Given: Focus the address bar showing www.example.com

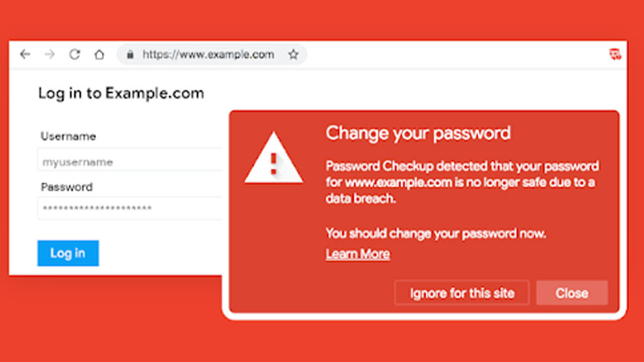Looking at the screenshot, I should tap(208, 55).
